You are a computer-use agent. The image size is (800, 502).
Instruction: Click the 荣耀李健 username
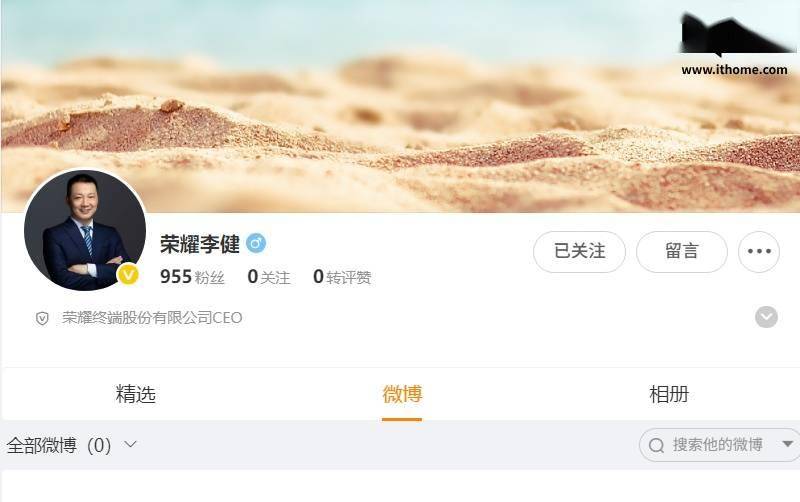200,244
